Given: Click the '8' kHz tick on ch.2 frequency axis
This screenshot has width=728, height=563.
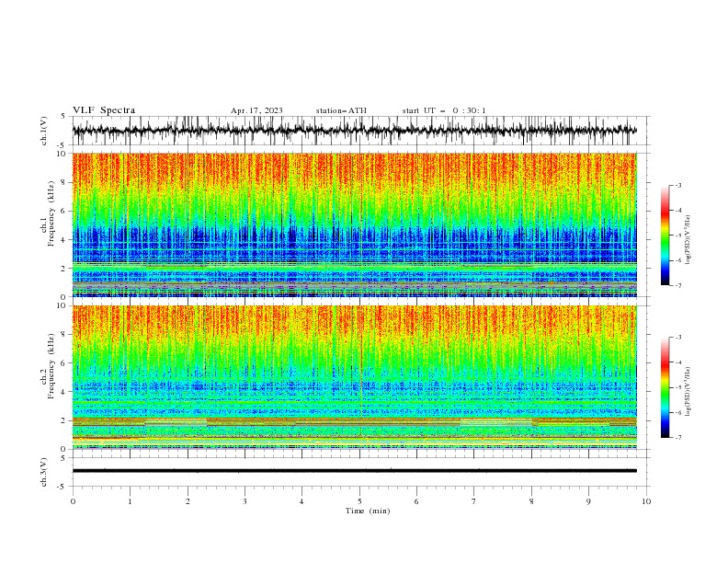Looking at the screenshot, I should (x=65, y=335).
